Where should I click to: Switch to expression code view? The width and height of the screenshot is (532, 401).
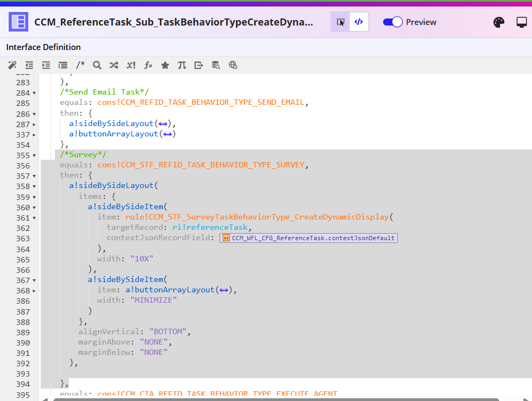click(x=359, y=22)
